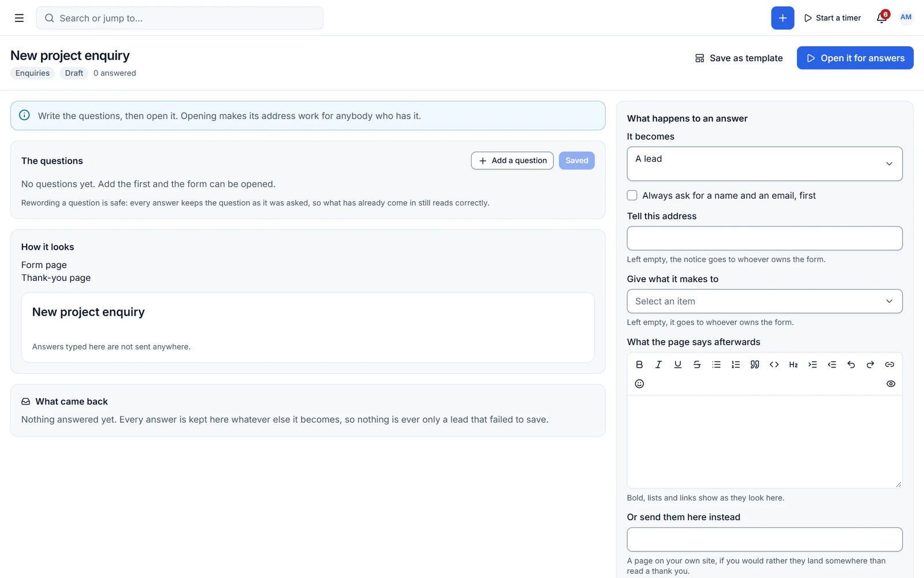The height and width of the screenshot is (578, 924).
Task: Open the hamburger navigation menu
Action: point(19,18)
